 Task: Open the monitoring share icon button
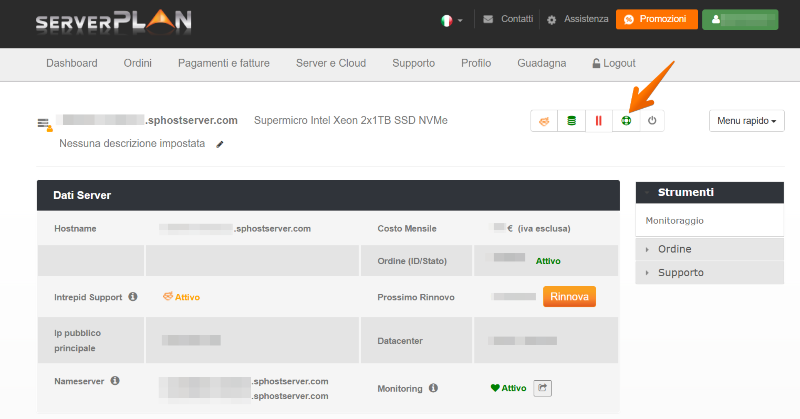(x=543, y=388)
